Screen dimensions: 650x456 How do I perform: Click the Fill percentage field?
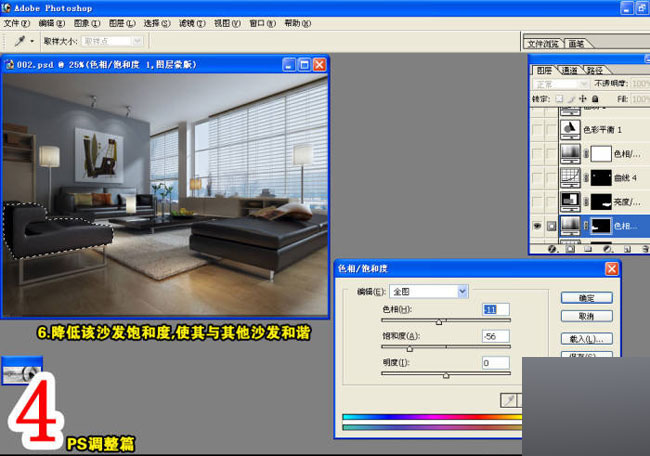[640, 99]
